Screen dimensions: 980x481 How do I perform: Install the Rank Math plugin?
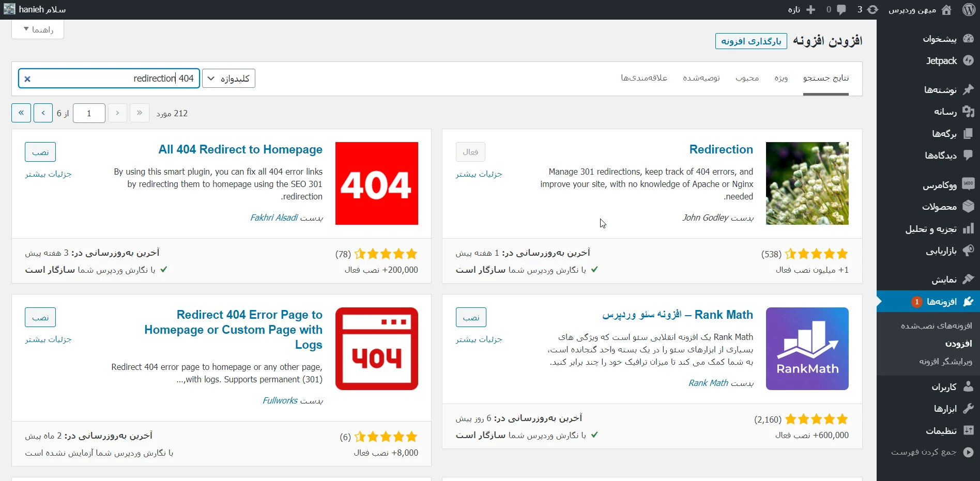[471, 317]
